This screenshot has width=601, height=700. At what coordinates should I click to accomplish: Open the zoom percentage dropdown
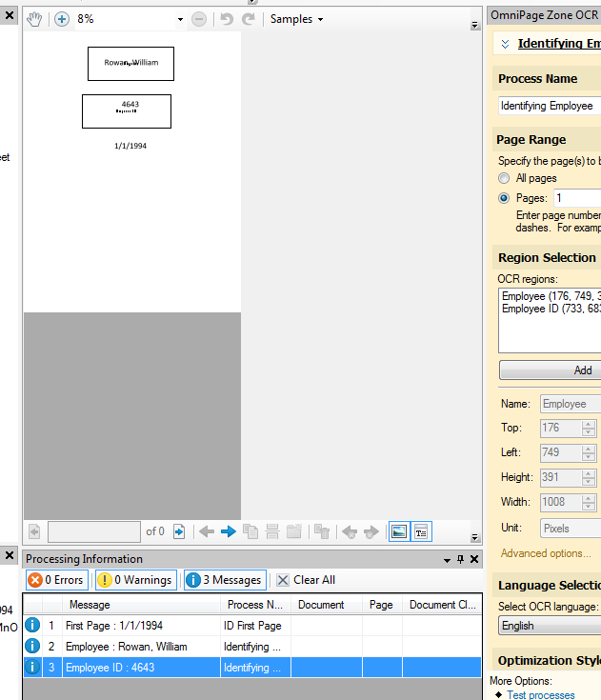180,19
